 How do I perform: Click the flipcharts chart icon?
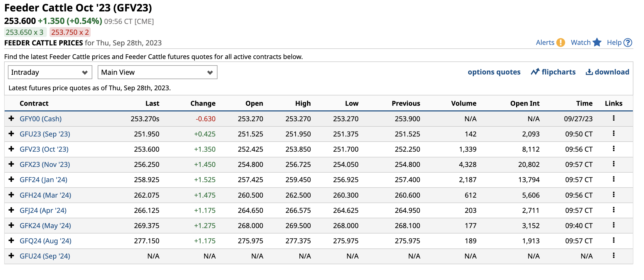(535, 72)
